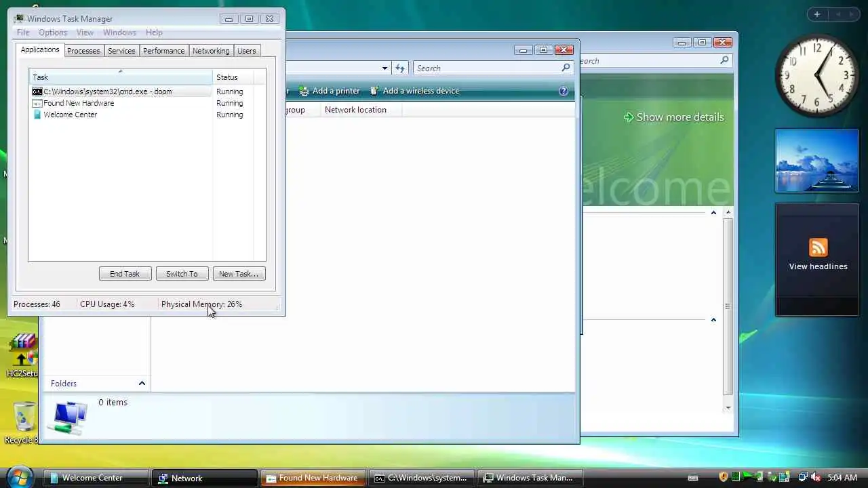868x488 pixels.
Task: Open the Start menu orb
Action: coord(20,476)
